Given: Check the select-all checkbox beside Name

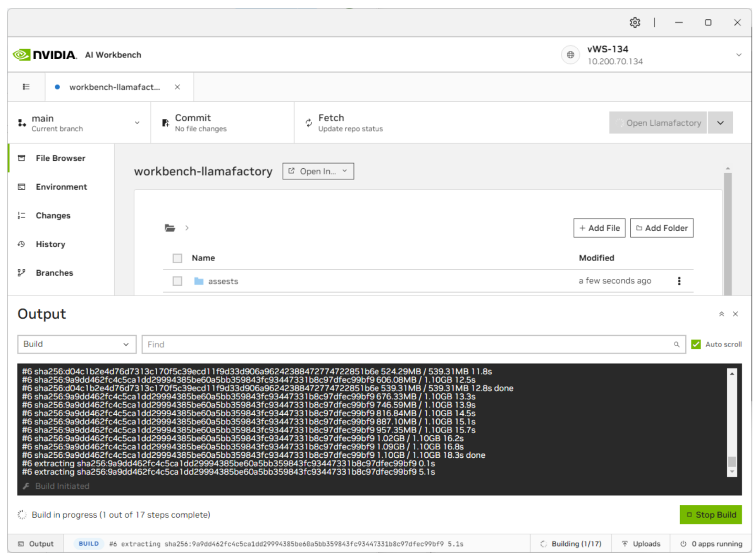Looking at the screenshot, I should (177, 258).
